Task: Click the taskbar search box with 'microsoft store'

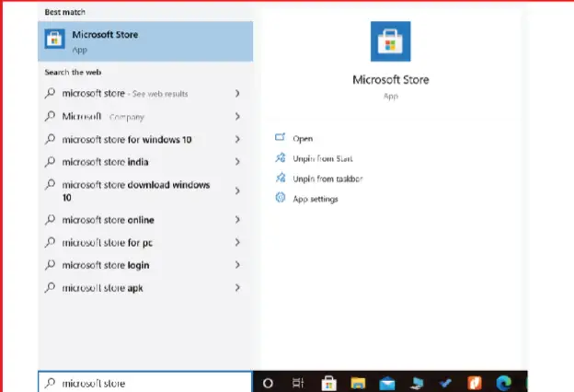Action: 145,382
